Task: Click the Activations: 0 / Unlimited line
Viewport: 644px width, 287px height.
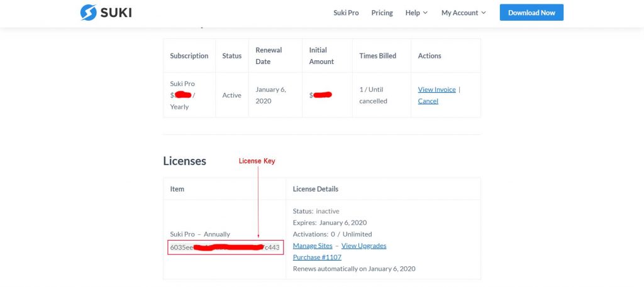Action: point(332,234)
